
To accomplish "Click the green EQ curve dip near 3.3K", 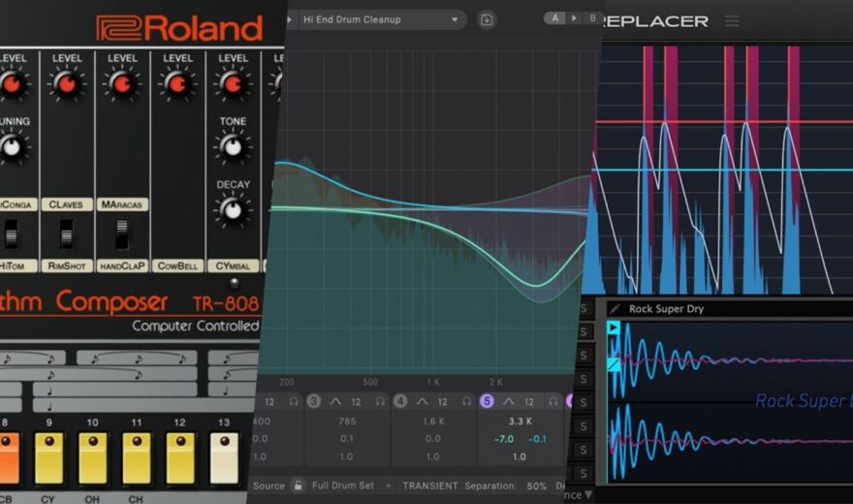I will click(536, 284).
